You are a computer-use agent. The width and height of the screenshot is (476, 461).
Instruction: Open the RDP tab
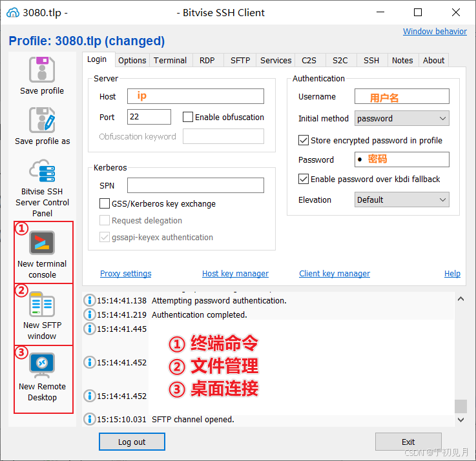[207, 61]
